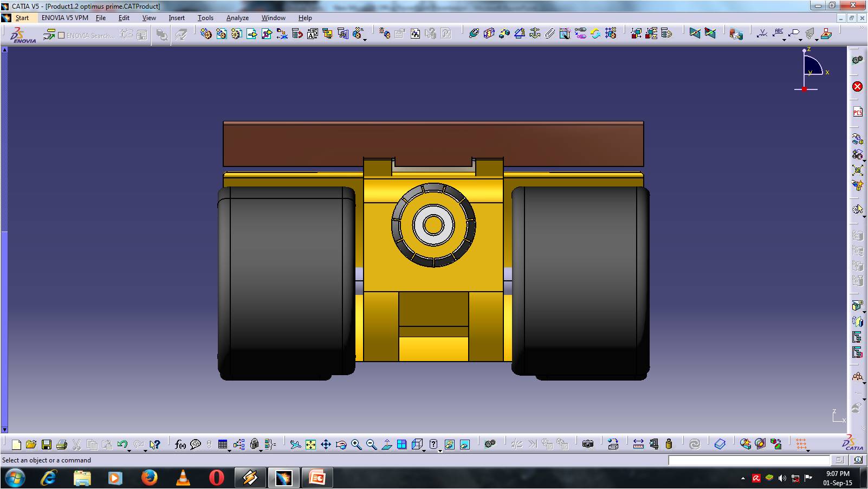
Task: Click the Zoom Out magnifier
Action: tap(371, 445)
